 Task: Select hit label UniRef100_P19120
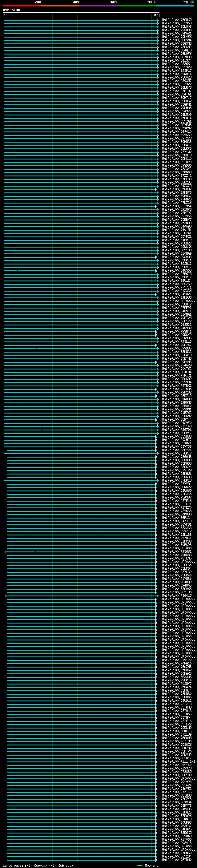(177, 660)
